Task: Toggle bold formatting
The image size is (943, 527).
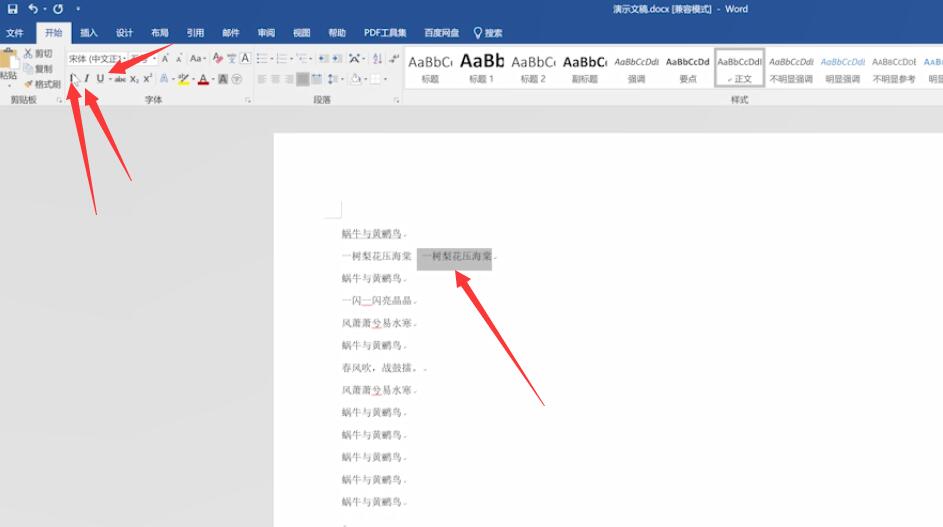Action: point(73,79)
